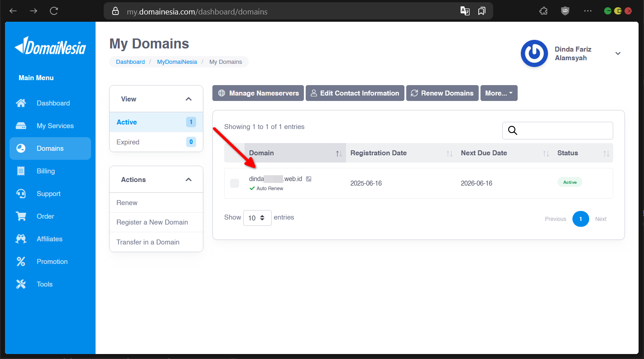Open external link icon beside domain name
The width and height of the screenshot is (644, 359).
pos(308,179)
